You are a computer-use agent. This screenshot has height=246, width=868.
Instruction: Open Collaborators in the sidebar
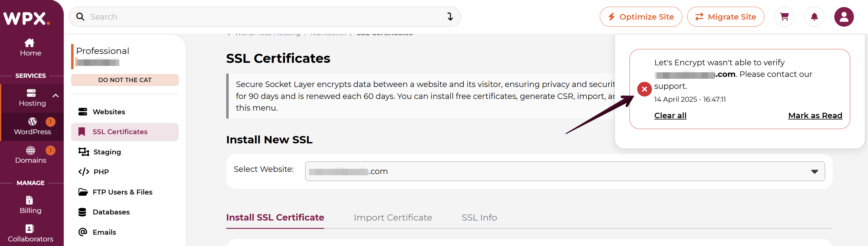(30, 233)
